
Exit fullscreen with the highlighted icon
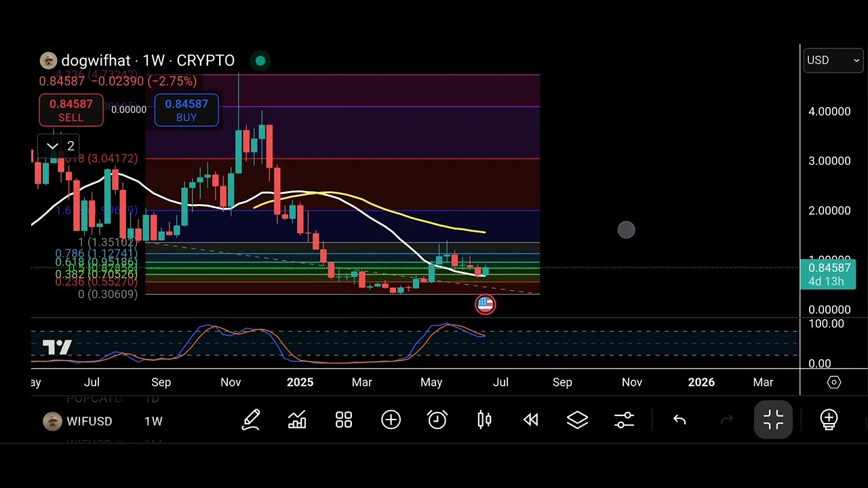pos(773,420)
